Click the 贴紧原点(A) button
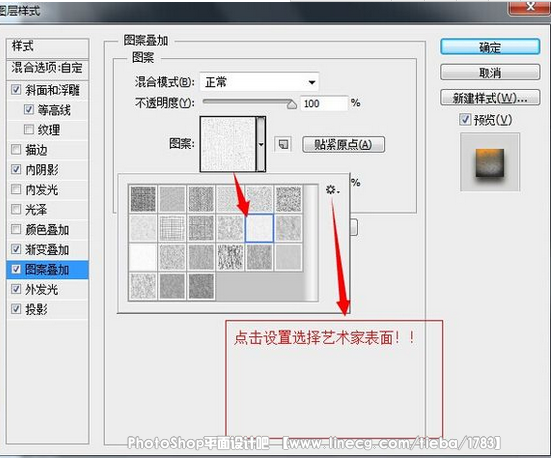 (x=343, y=144)
